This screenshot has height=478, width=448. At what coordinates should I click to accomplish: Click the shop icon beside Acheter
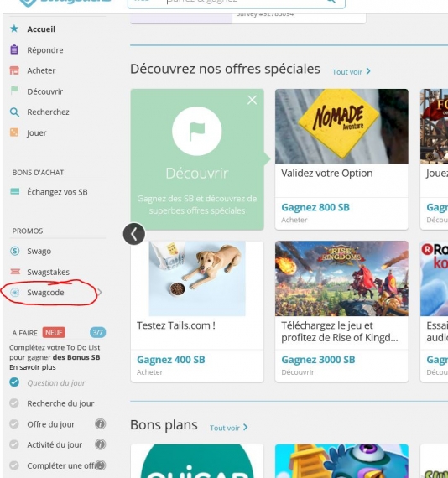[x=14, y=70]
